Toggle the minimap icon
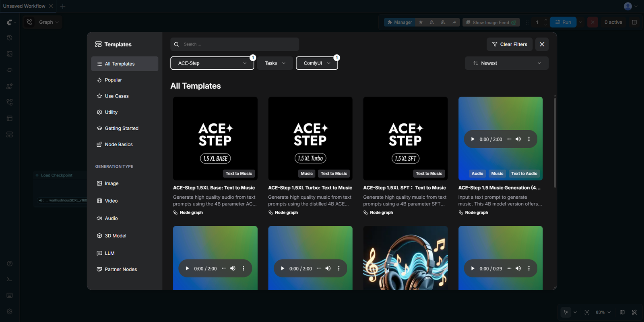The height and width of the screenshot is (322, 644). click(x=622, y=312)
